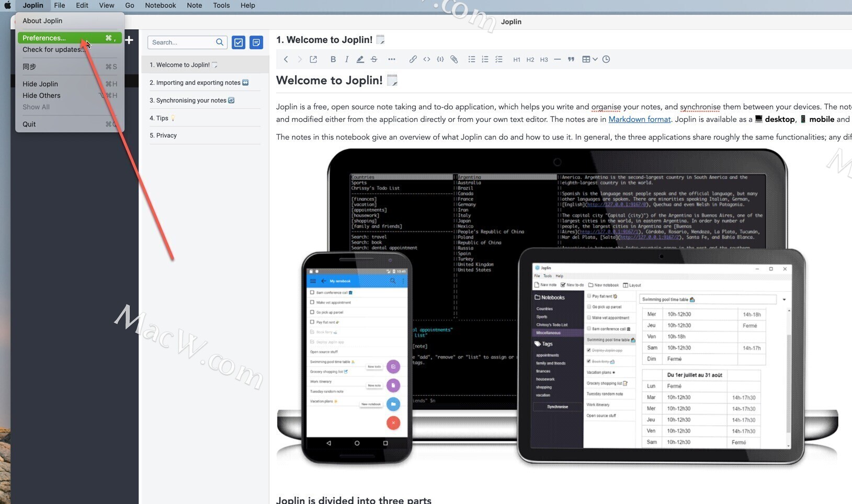
Task: Select the 同步 menu entry
Action: (x=70, y=67)
